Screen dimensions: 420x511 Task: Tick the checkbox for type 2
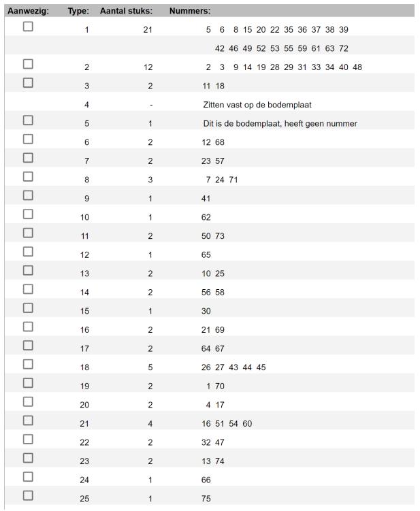28,64
